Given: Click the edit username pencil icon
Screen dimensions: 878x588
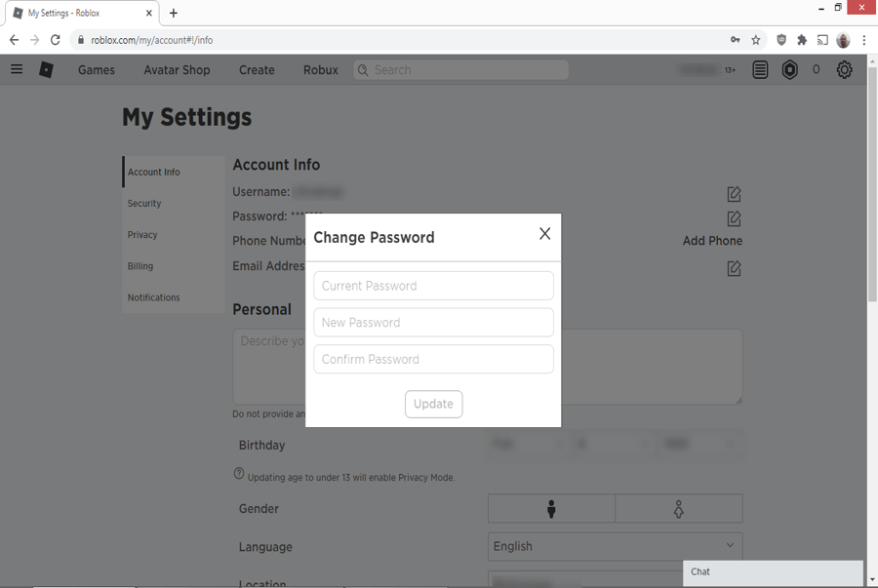Looking at the screenshot, I should (734, 194).
